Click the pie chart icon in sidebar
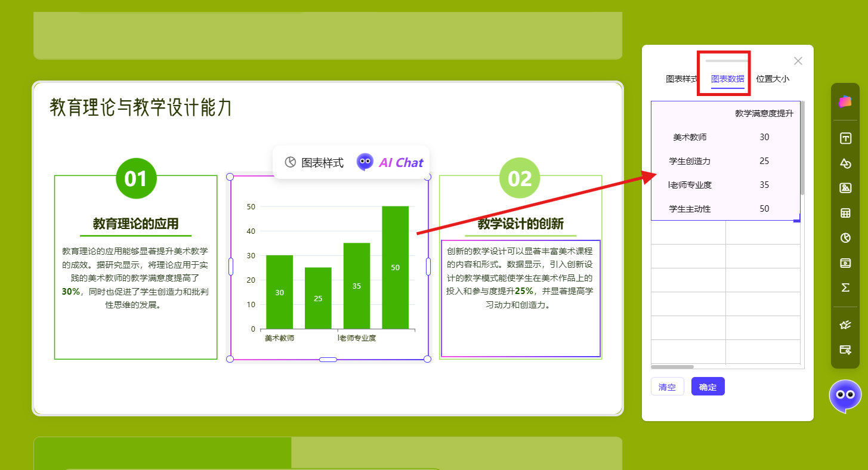Screen dimensions: 868x470 click(x=845, y=238)
